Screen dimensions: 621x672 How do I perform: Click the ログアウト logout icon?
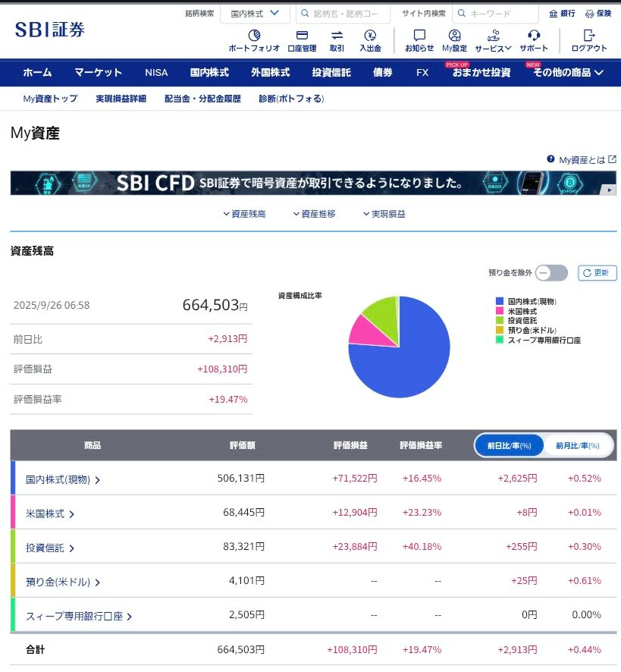point(589,36)
